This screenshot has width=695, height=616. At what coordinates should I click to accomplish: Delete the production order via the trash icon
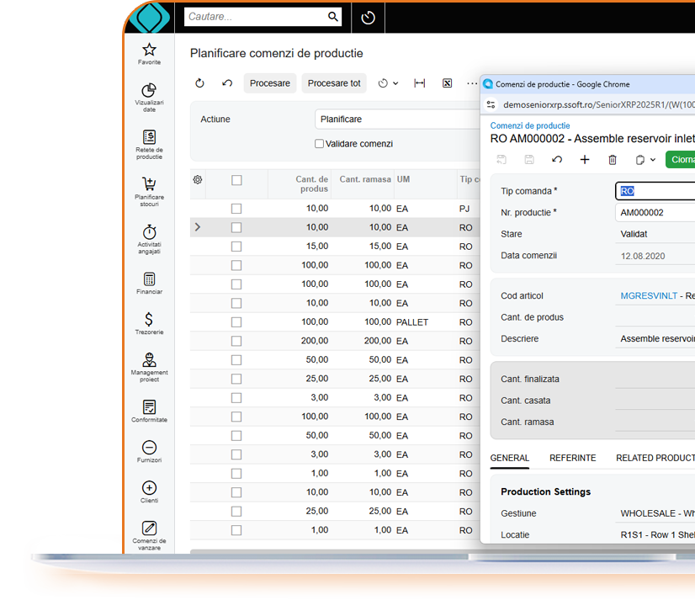pyautogui.click(x=613, y=159)
